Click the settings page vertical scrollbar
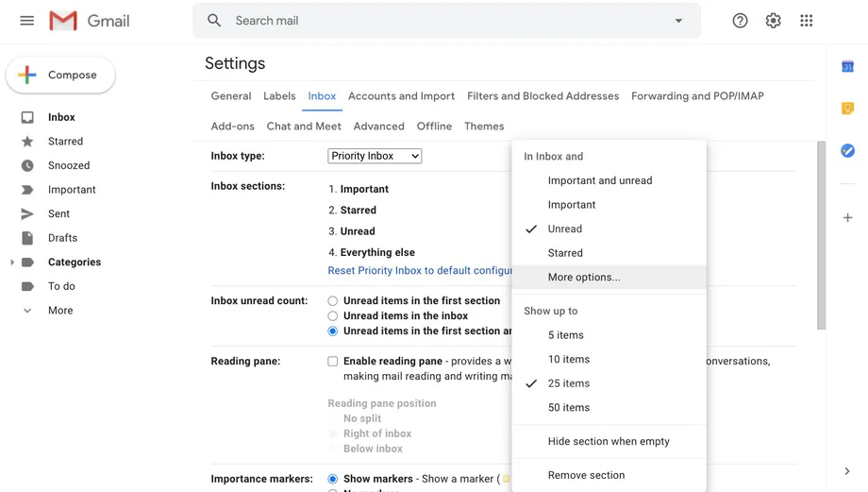868x492 pixels. tap(821, 235)
